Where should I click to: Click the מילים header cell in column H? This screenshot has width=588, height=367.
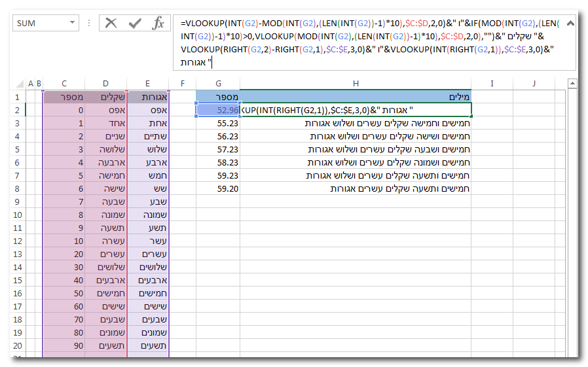coord(356,97)
